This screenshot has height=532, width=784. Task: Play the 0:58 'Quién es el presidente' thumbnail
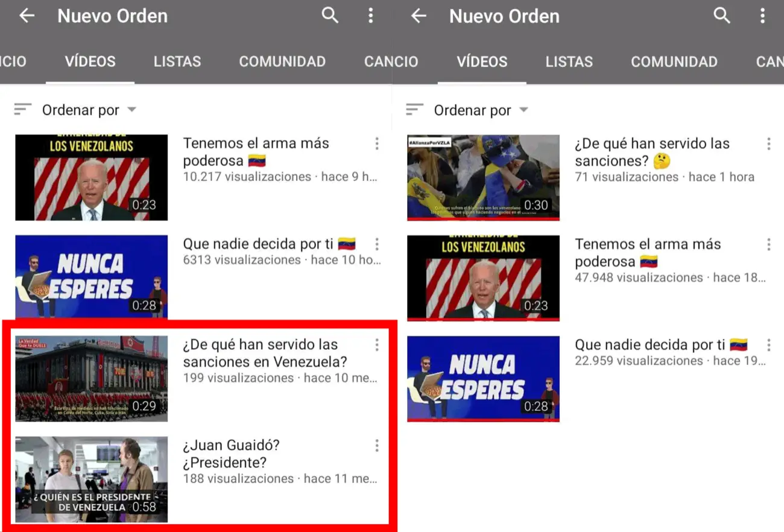tap(91, 480)
